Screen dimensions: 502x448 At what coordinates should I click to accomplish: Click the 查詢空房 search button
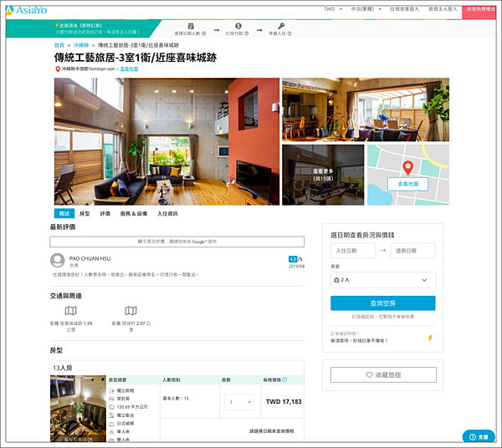(383, 303)
